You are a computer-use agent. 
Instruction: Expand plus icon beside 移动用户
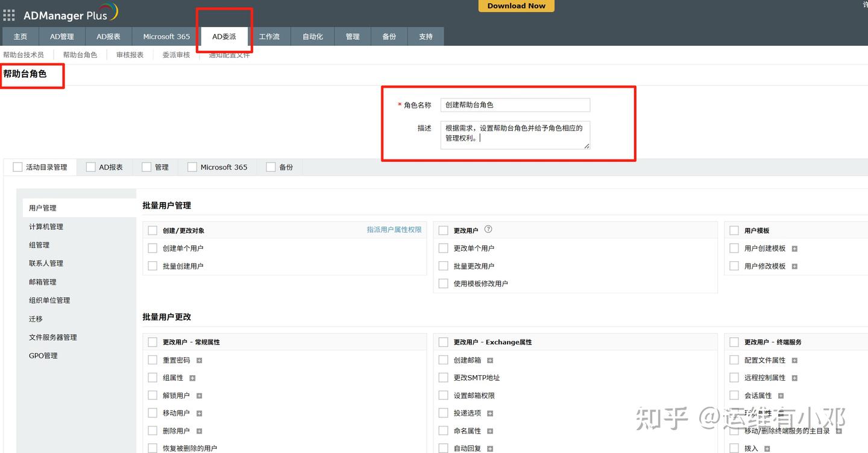(199, 413)
